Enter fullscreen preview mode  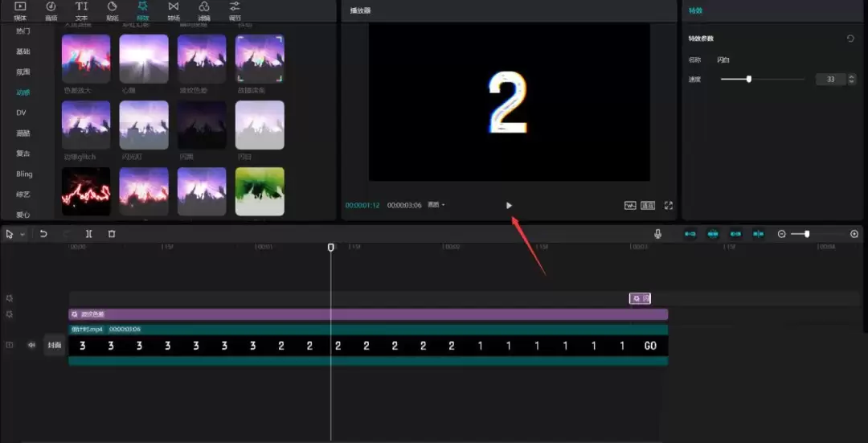[x=668, y=206]
